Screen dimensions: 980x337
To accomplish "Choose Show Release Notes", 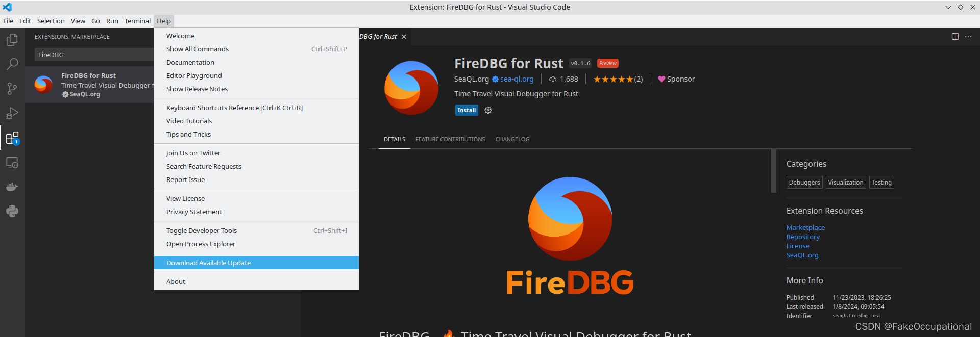I will point(256,89).
